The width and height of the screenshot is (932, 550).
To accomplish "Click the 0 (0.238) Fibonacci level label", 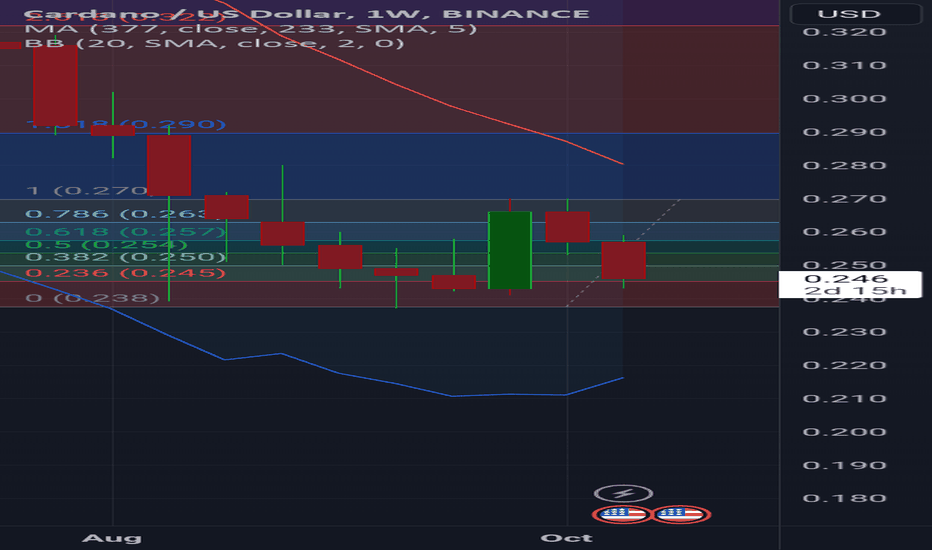I will point(93,297).
